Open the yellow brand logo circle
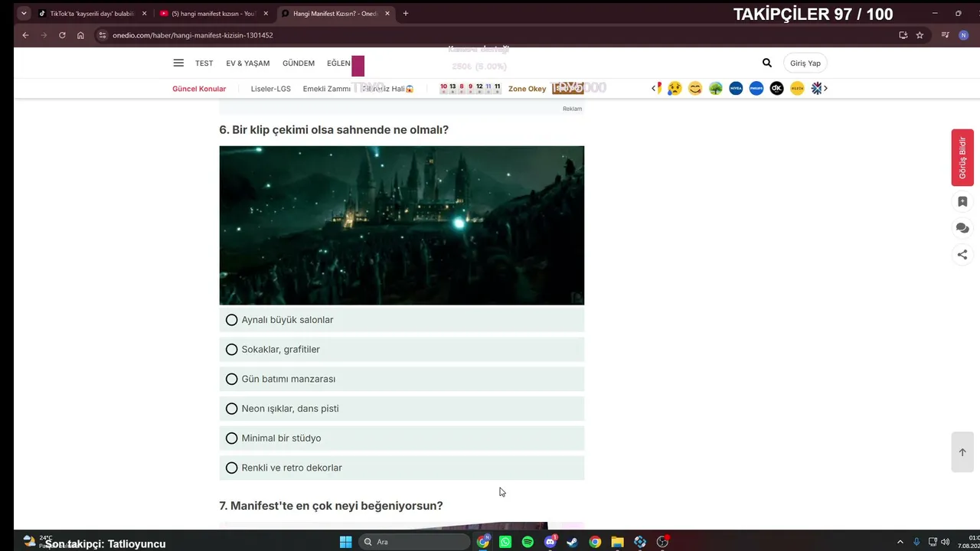The image size is (980, 551). point(797,88)
